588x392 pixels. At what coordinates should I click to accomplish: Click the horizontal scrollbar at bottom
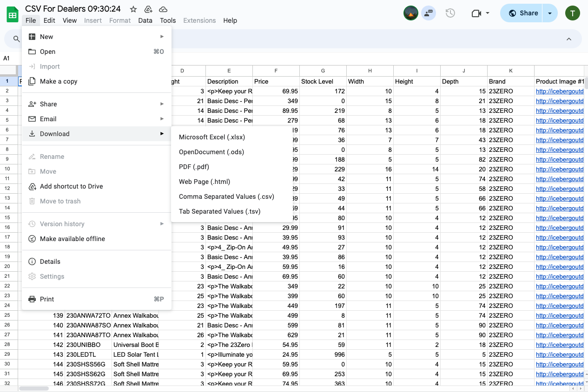point(33,388)
